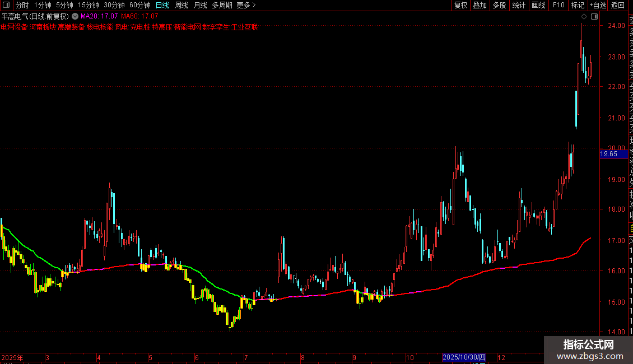Click month 12 on the time axis
The image size is (633, 364).
(501, 357)
